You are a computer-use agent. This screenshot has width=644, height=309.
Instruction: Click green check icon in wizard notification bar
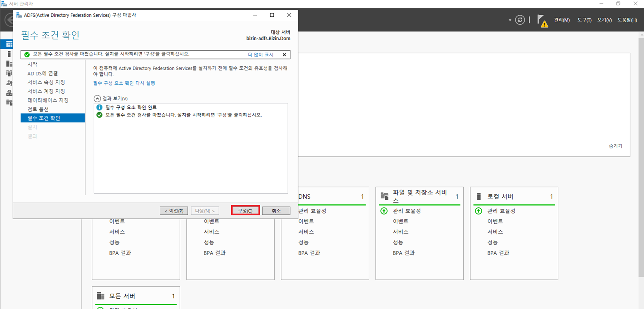coord(27,54)
